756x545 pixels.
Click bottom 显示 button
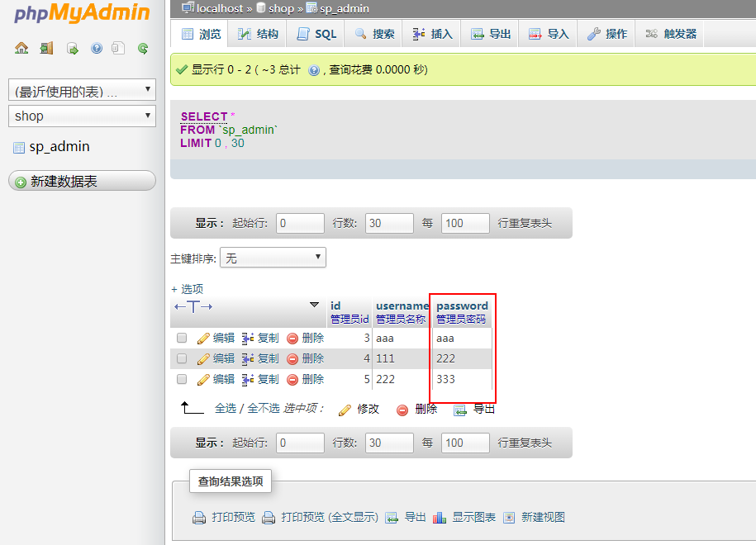(x=209, y=443)
